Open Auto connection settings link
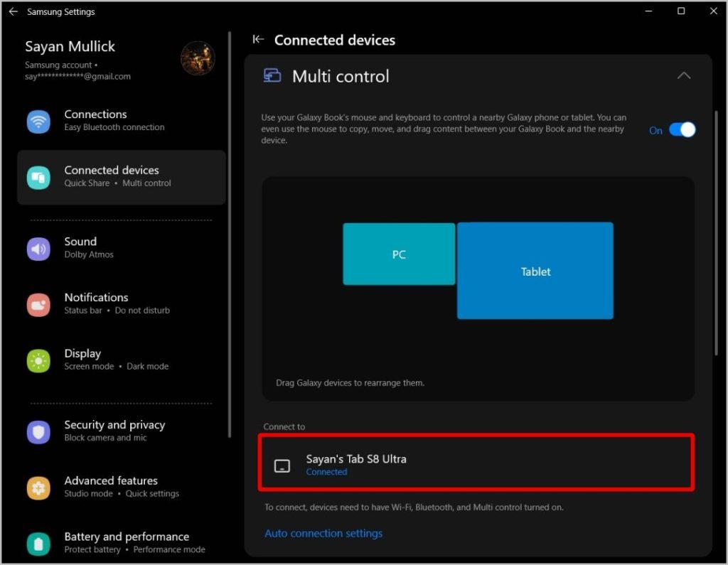This screenshot has height=565, width=728. [323, 534]
